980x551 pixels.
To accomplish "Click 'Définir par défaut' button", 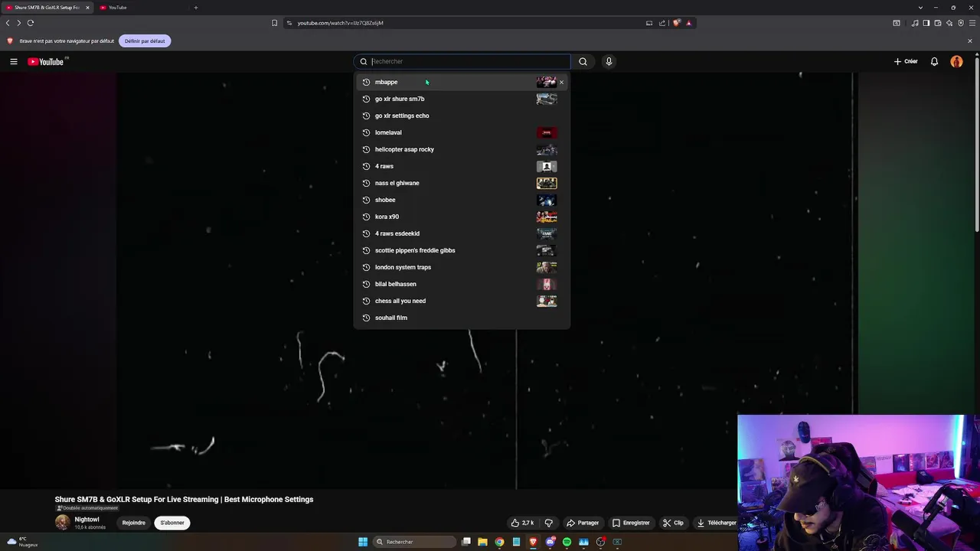I will tap(145, 41).
